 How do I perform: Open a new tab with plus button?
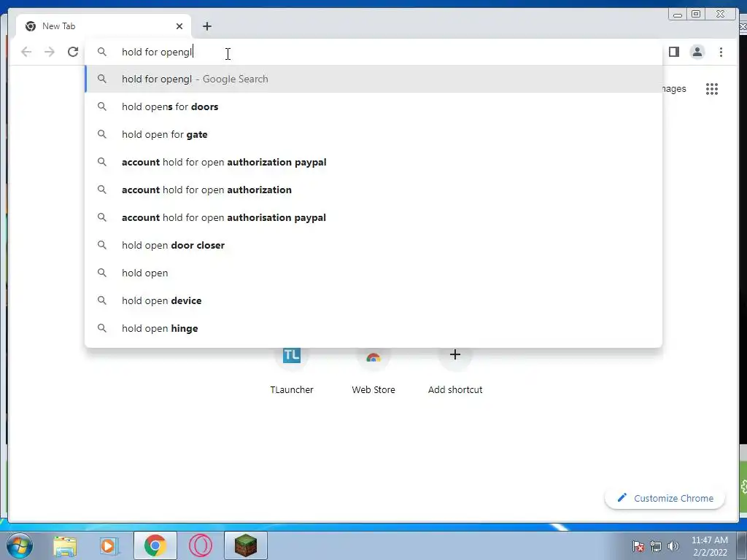pyautogui.click(x=206, y=26)
